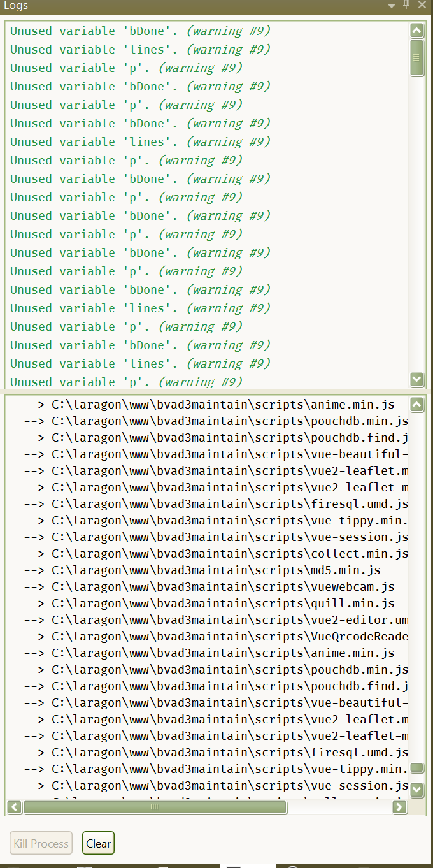433x868 pixels.
Task: Close the Logs panel
Action: pos(422,5)
